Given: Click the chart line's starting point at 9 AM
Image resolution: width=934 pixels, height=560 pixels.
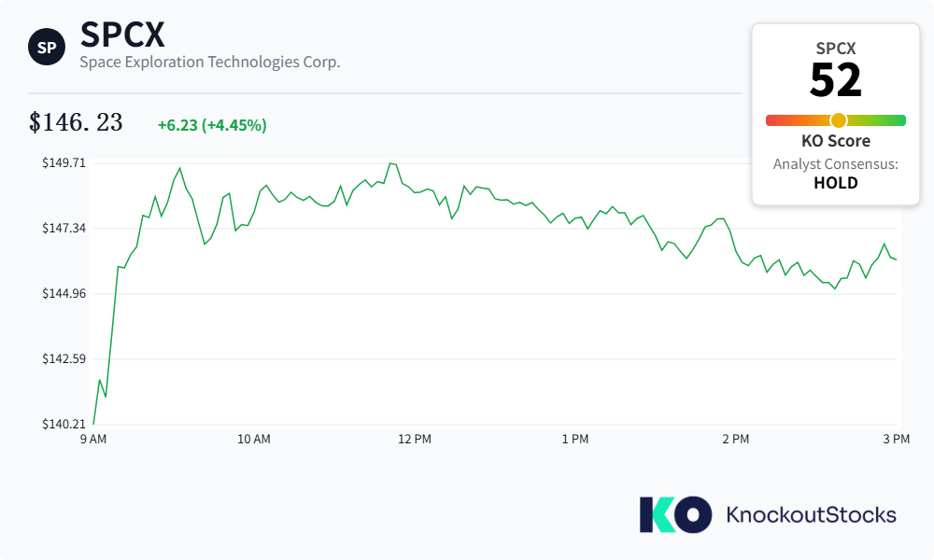Looking at the screenshot, I should pyautogui.click(x=94, y=424).
